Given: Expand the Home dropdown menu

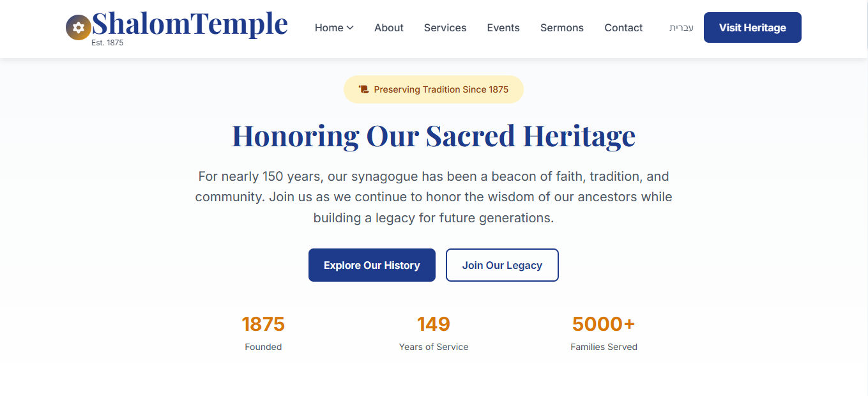Looking at the screenshot, I should (333, 27).
